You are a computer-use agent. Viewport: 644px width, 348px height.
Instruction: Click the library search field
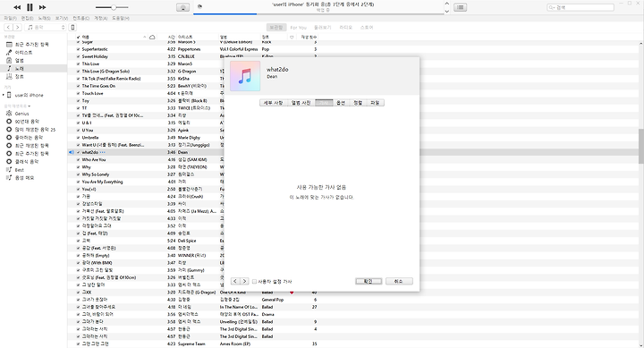[580, 7]
